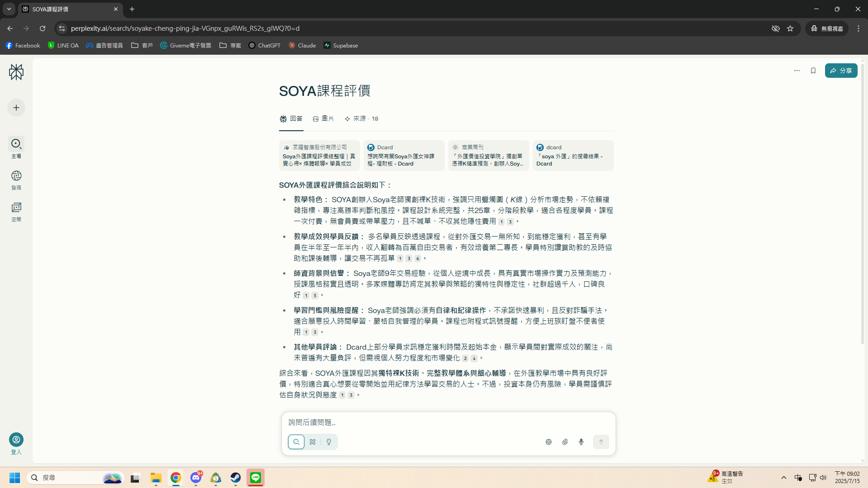This screenshot has height=488, width=868.
Task: Click the taskbar 搜尋 search box
Action: [x=75, y=478]
